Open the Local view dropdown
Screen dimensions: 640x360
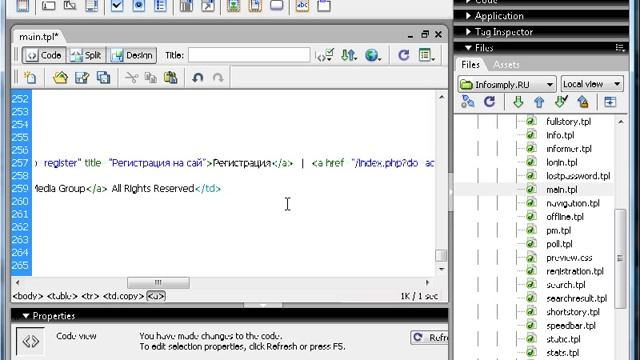coord(592,84)
